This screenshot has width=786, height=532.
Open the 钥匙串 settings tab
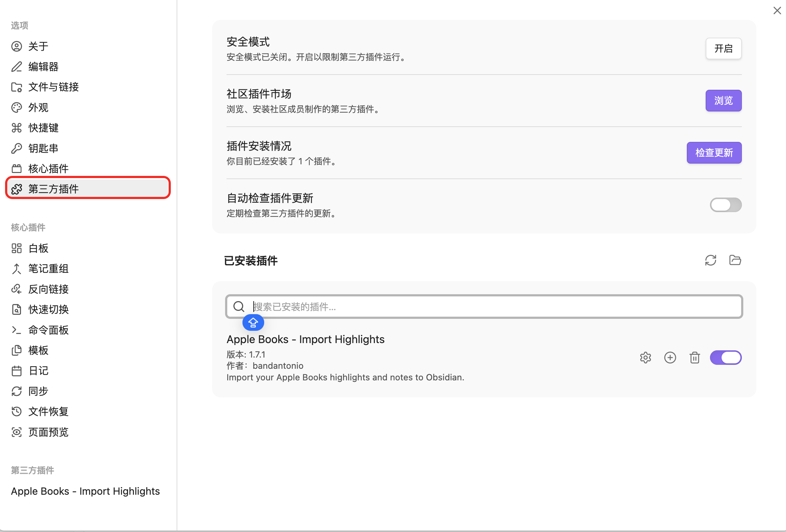[88, 148]
